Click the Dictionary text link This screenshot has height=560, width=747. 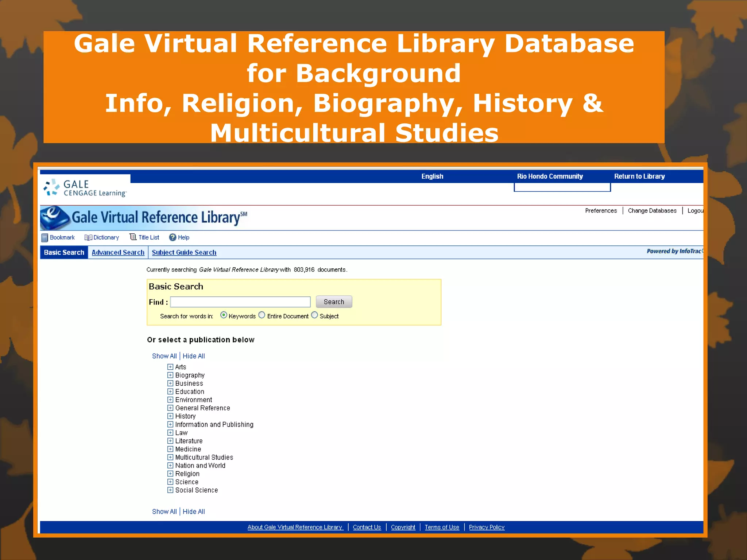(106, 237)
